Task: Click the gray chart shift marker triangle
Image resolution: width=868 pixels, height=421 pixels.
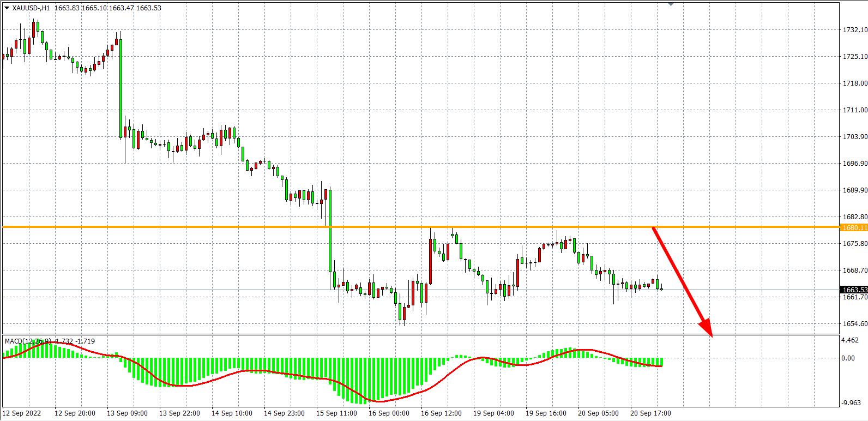Action: (671, 4)
